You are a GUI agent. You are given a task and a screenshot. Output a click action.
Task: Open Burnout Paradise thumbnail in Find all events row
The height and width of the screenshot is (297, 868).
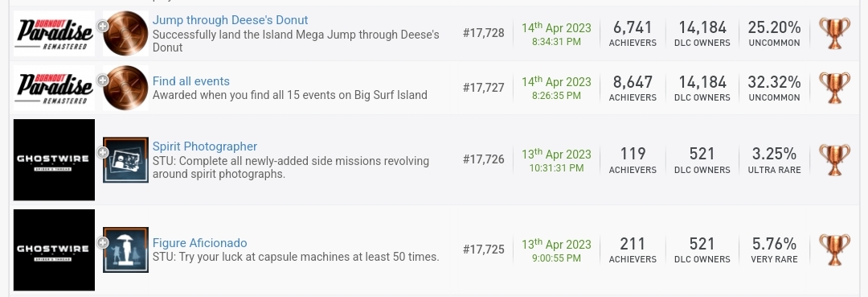(x=55, y=88)
